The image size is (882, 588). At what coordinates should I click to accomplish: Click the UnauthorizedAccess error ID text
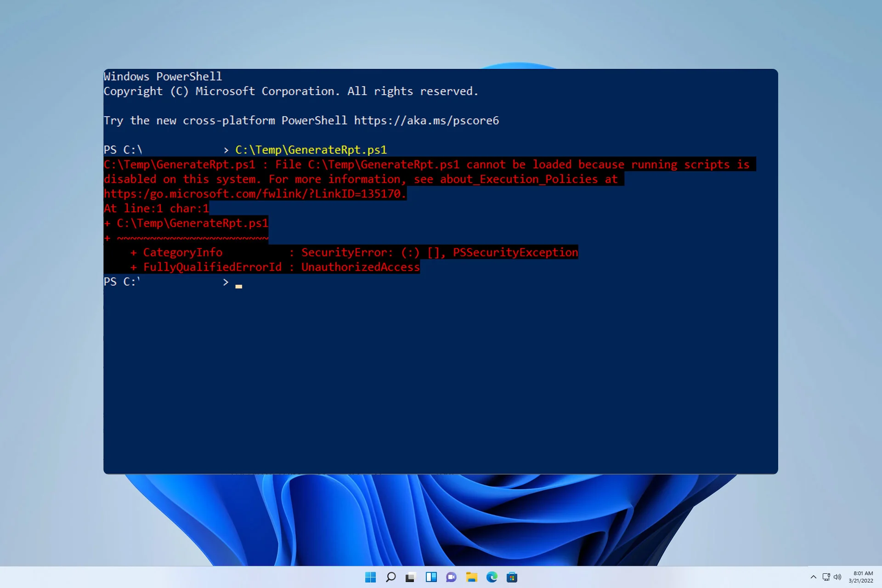360,267
